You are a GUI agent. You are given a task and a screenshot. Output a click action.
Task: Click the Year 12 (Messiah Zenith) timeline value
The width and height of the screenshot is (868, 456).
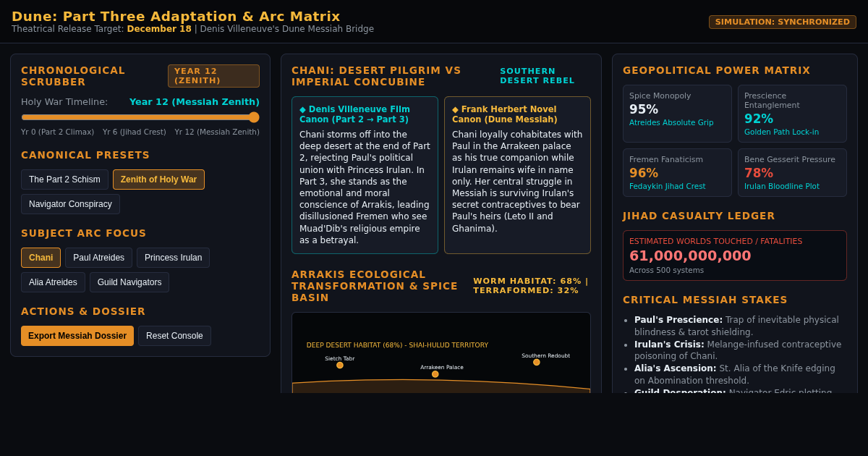(195, 102)
